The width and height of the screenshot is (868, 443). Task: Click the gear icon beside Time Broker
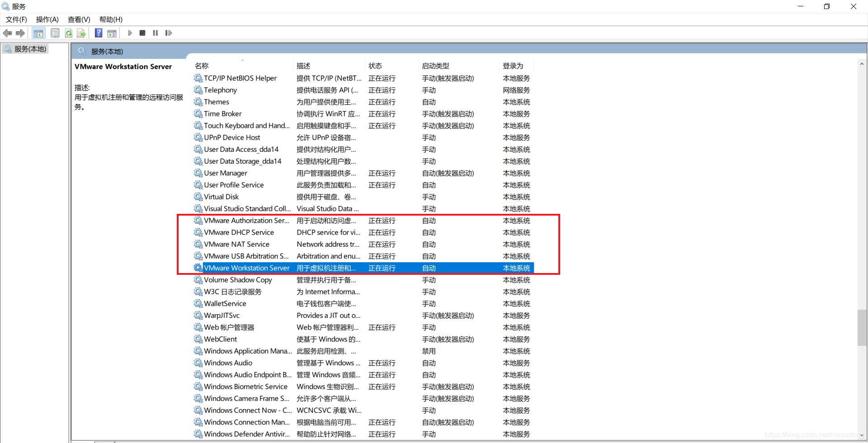click(198, 113)
